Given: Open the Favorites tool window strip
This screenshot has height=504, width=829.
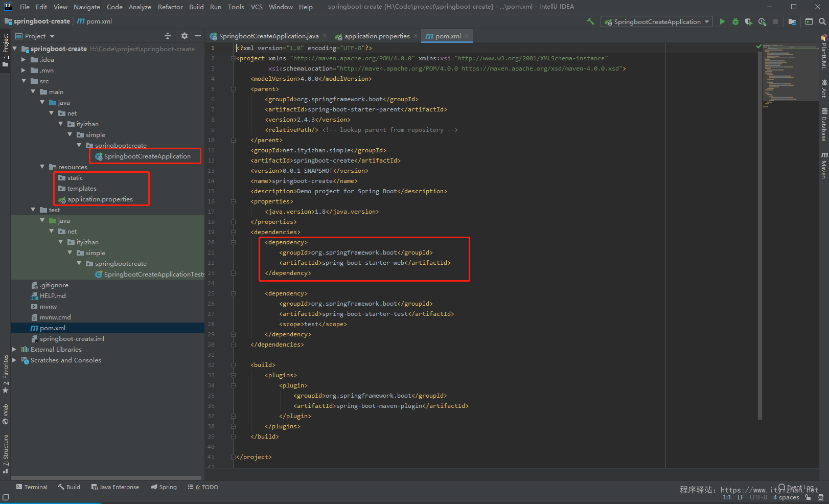Looking at the screenshot, I should tap(5, 373).
